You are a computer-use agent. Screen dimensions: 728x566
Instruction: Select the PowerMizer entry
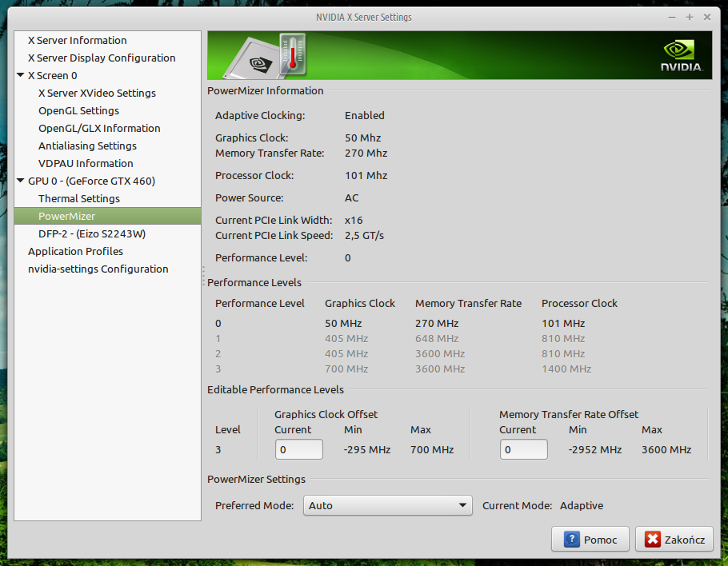click(x=108, y=216)
